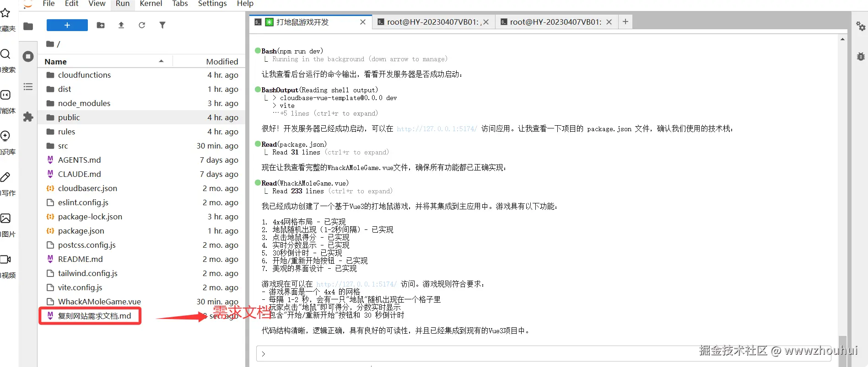This screenshot has height=367, width=868.
Task: Open property inspector gears icon on right
Action: (x=861, y=26)
